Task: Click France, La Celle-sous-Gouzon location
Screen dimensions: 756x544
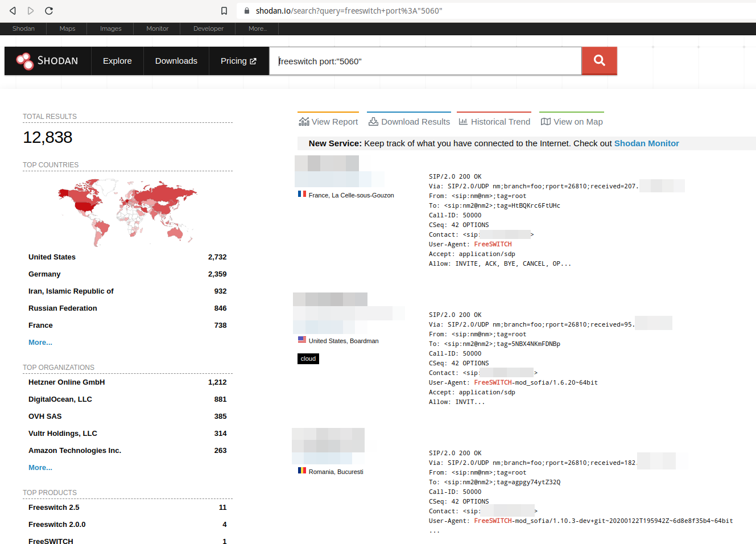Action: [351, 195]
